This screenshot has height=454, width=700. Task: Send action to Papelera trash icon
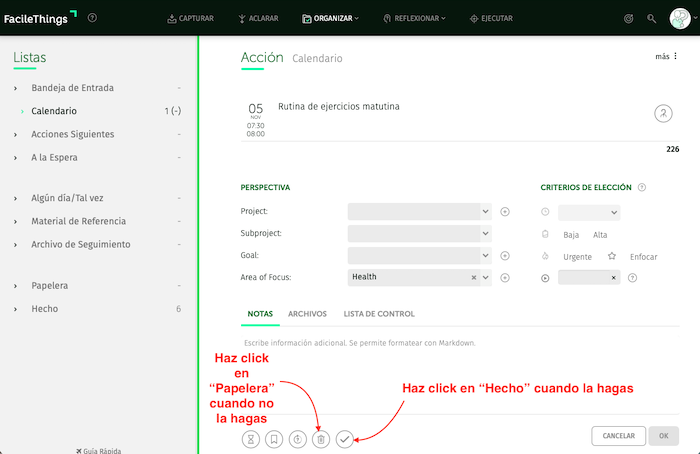point(321,439)
